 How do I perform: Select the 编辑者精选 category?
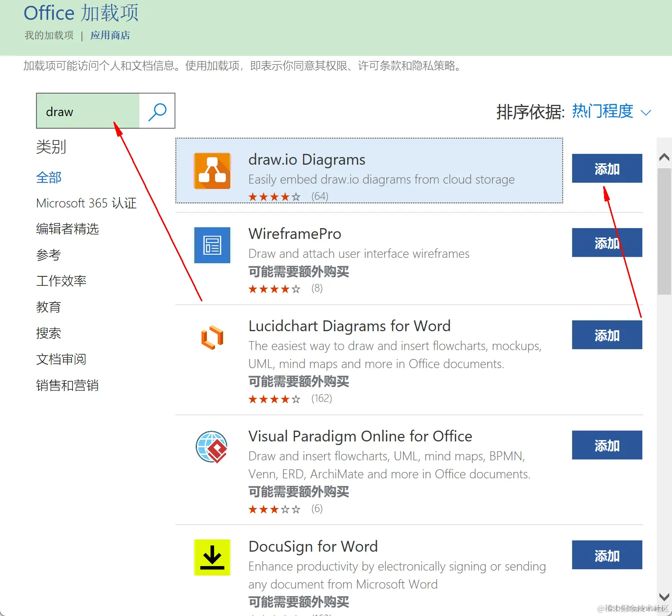tap(67, 229)
